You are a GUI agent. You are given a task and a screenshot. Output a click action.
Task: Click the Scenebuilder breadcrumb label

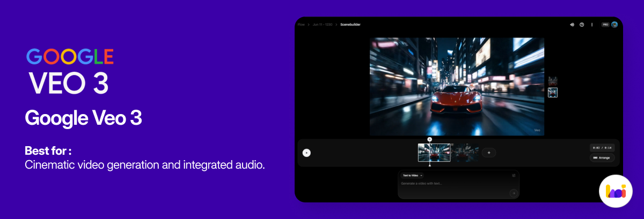pos(350,25)
